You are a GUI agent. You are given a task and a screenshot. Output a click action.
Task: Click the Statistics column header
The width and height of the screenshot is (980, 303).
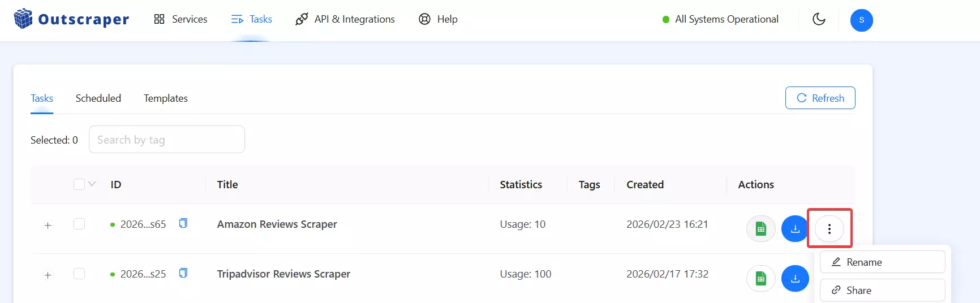click(x=521, y=185)
